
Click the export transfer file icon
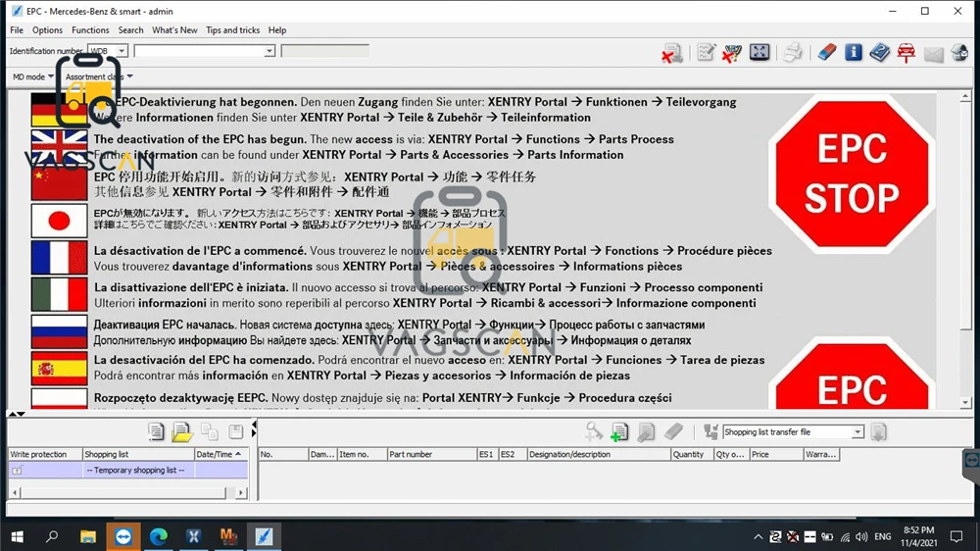pos(879,431)
